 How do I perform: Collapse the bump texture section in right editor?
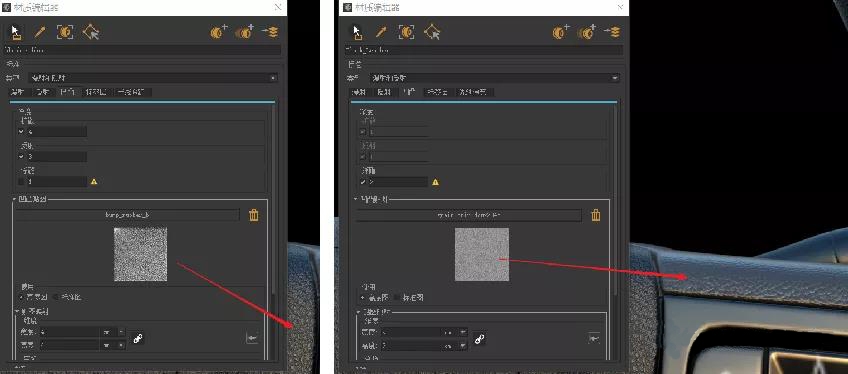(x=356, y=199)
